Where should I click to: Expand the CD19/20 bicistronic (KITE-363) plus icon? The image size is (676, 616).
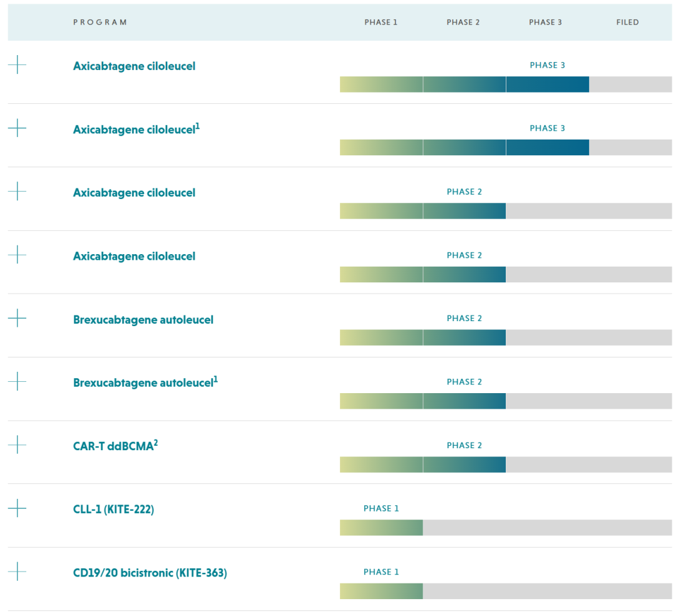(x=18, y=572)
